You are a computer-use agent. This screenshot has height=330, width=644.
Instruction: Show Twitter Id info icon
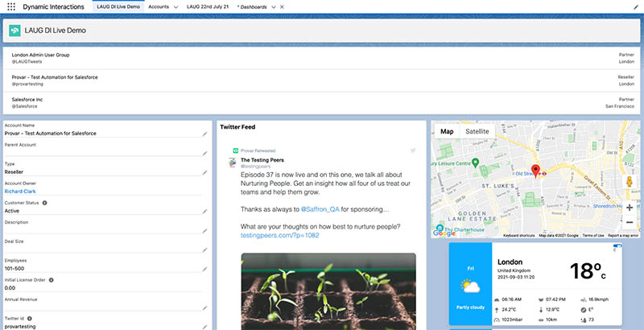(30, 319)
